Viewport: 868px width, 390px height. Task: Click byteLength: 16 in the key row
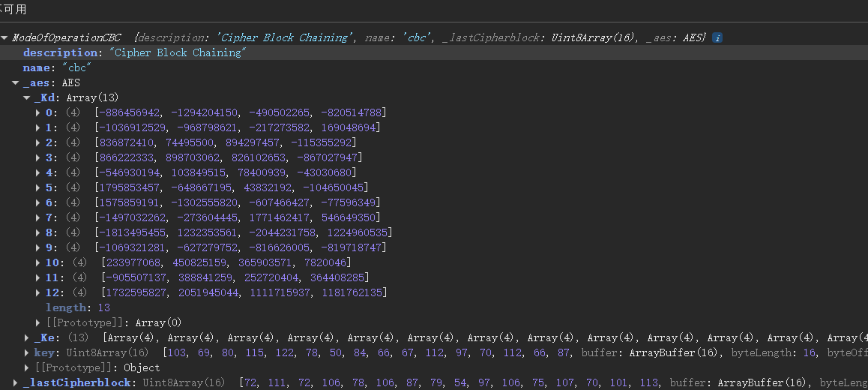click(774, 352)
